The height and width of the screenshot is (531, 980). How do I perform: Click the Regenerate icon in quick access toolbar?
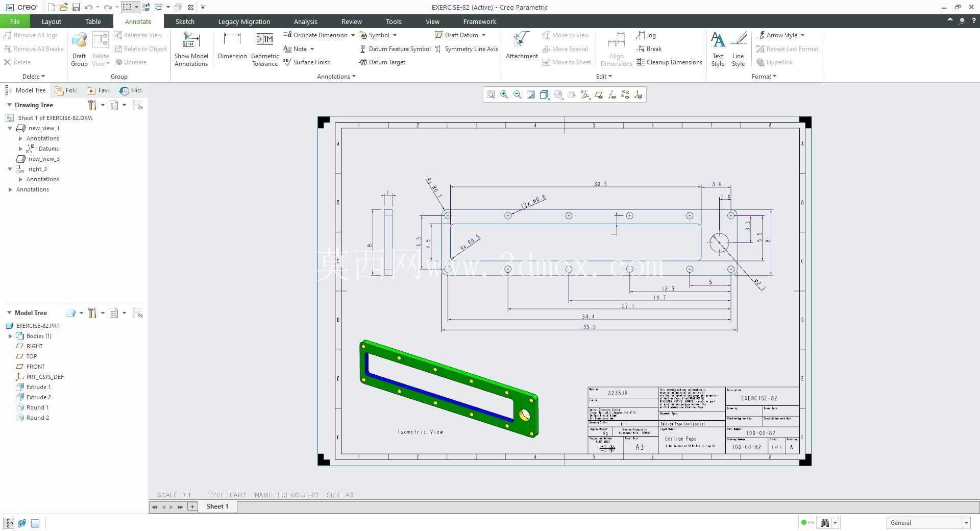146,7
